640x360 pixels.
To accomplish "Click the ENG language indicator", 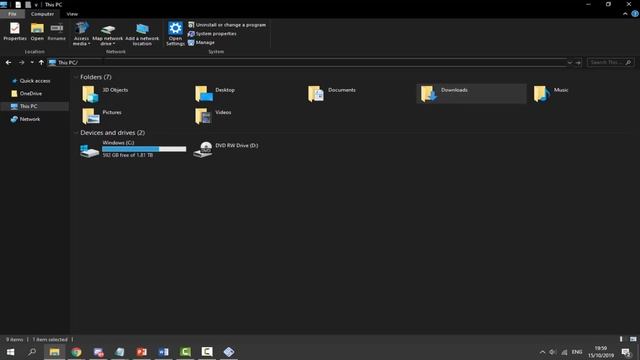I will [577, 352].
